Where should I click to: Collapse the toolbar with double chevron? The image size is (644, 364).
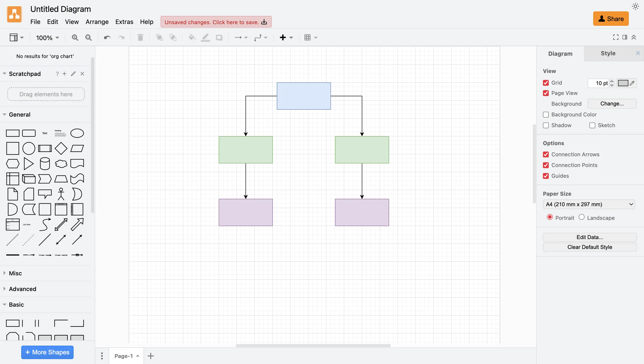click(634, 37)
